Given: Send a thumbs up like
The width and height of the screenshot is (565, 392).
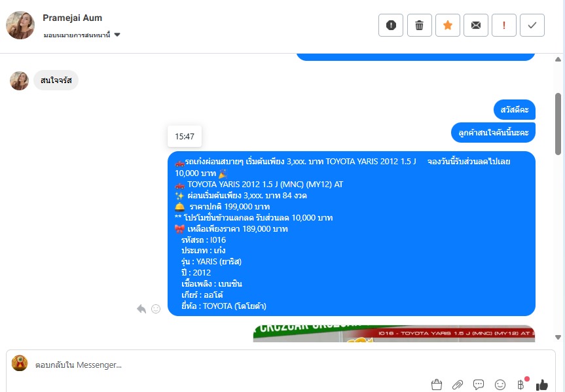Looking at the screenshot, I should (542, 385).
